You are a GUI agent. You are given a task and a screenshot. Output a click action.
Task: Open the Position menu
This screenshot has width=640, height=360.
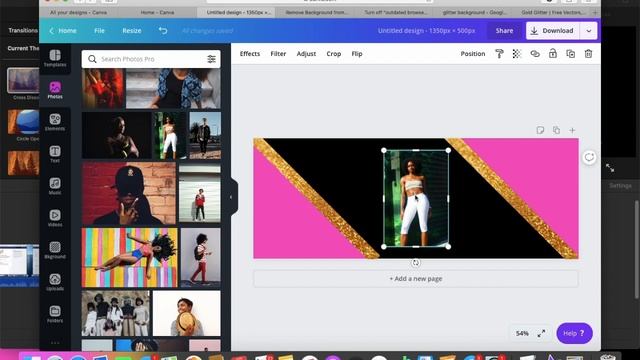(x=473, y=54)
